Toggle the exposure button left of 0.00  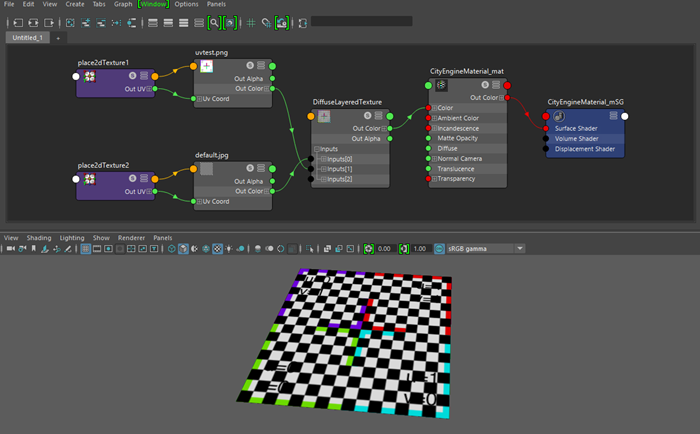pyautogui.click(x=370, y=248)
